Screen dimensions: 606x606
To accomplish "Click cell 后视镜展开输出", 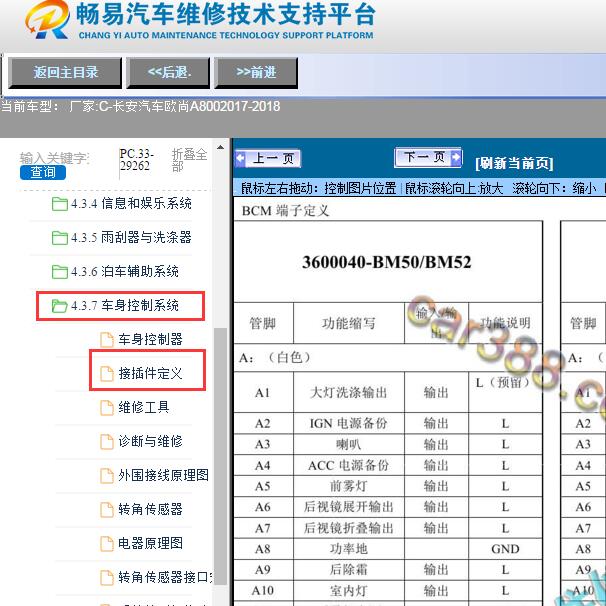I will tap(349, 507).
